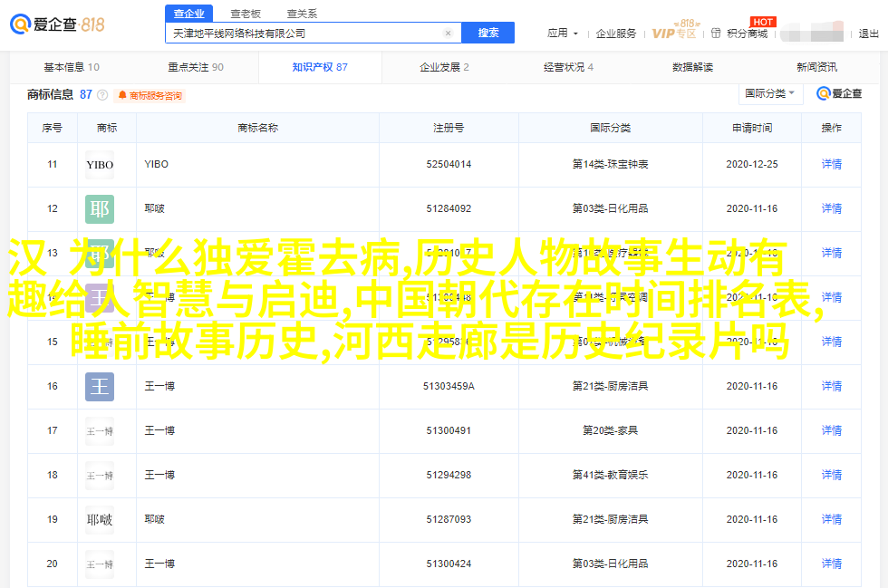Click the 搜索 search button
The height and width of the screenshot is (588, 888).
click(487, 33)
